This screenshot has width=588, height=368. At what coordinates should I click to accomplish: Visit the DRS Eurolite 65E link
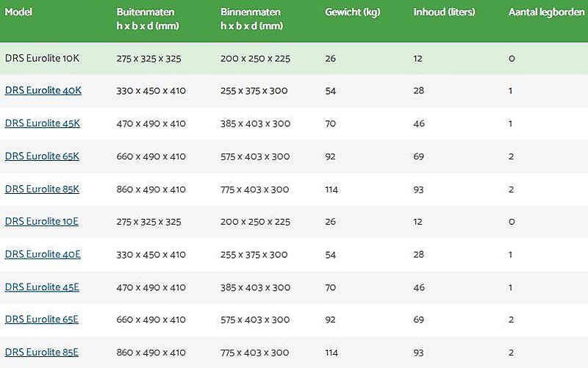[x=42, y=320]
